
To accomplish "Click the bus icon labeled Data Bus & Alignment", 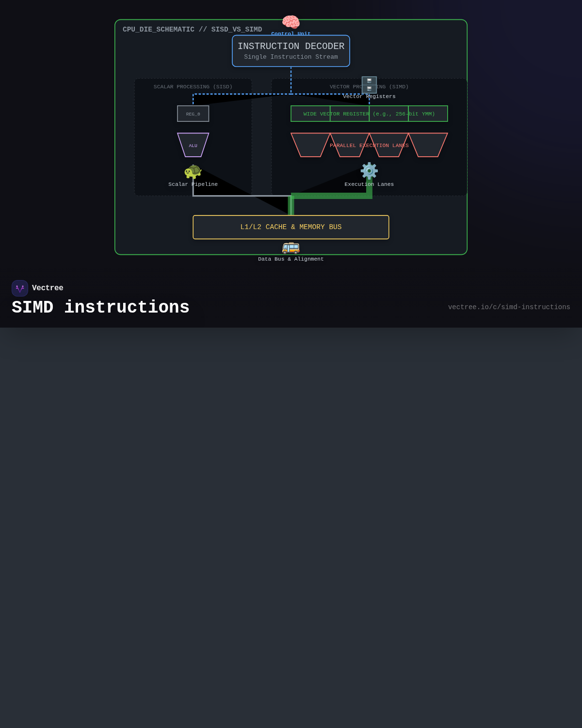I will coord(291,248).
